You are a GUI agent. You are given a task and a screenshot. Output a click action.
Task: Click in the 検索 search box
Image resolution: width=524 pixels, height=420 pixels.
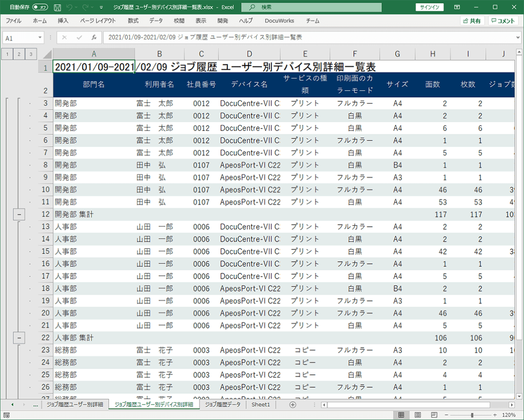311,7
